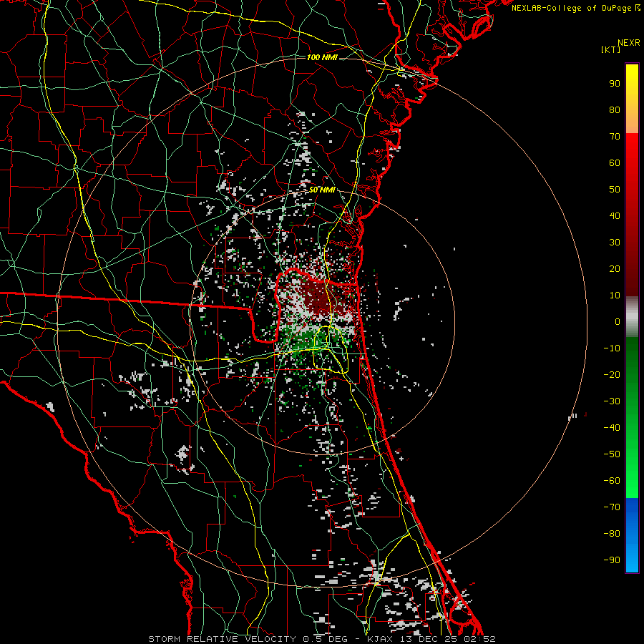This screenshot has height=644, width=644.
Task: Click the -10 knots scale value
Action: 612,348
